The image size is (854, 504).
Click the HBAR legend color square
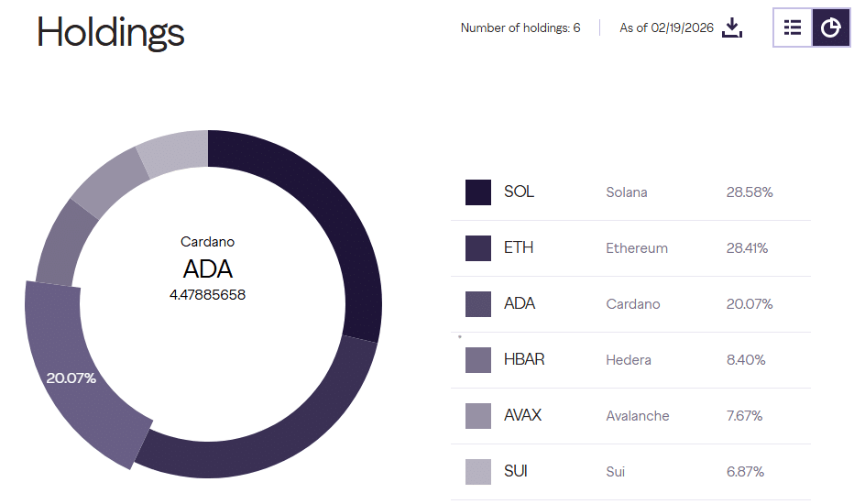tap(478, 360)
